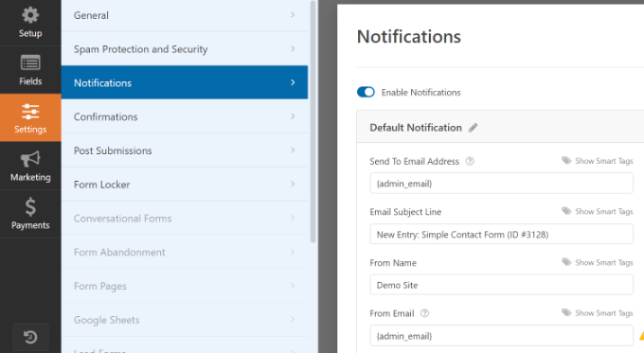Open Spam Protection and Security section
This screenshot has height=353, width=644.
185,49
